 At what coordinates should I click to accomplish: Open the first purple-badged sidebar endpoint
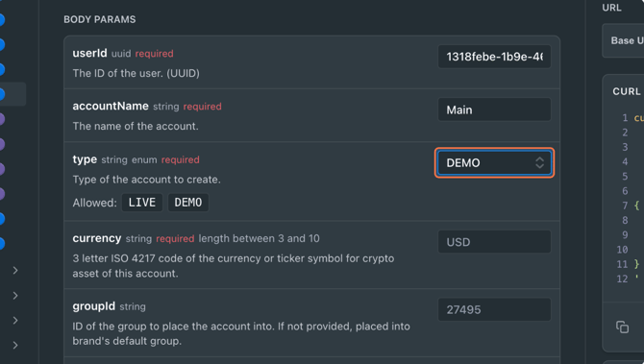(x=2, y=119)
